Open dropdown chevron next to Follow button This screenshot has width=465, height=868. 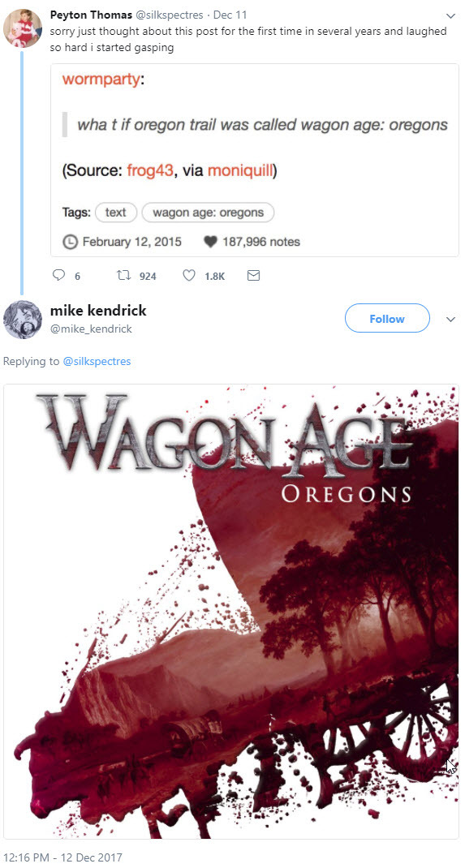tap(450, 320)
